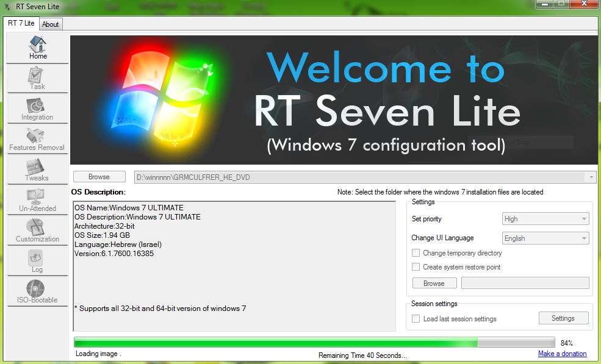
Task: Select the text 'OS Name:Windows 7 ULTIMATE'
Action: tap(129, 208)
